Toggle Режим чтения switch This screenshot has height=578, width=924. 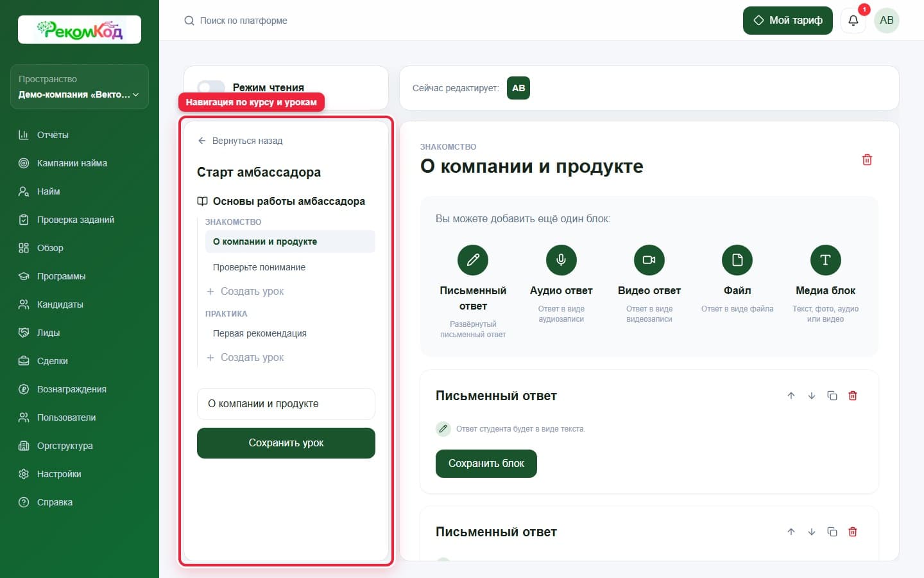(x=211, y=87)
